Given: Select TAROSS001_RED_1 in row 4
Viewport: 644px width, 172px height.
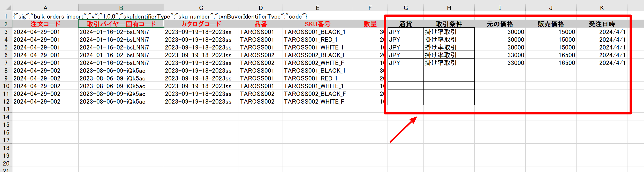Looking at the screenshot, I should tap(317, 40).
